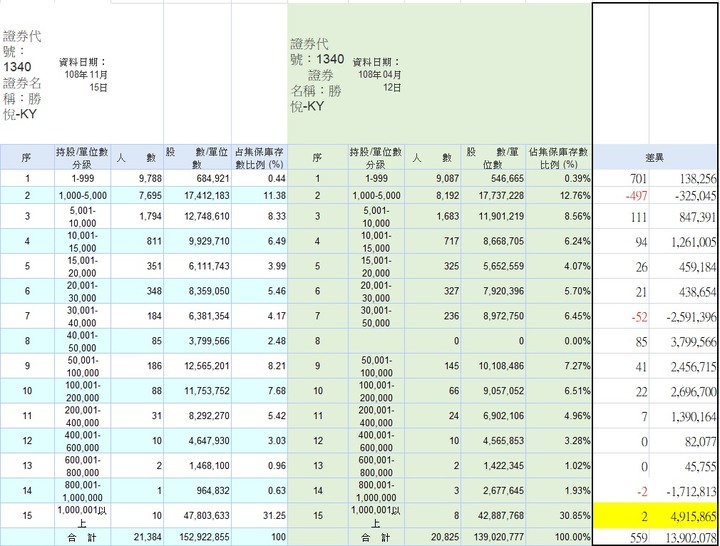Select the cell reading 8,292,270

pyautogui.click(x=197, y=416)
